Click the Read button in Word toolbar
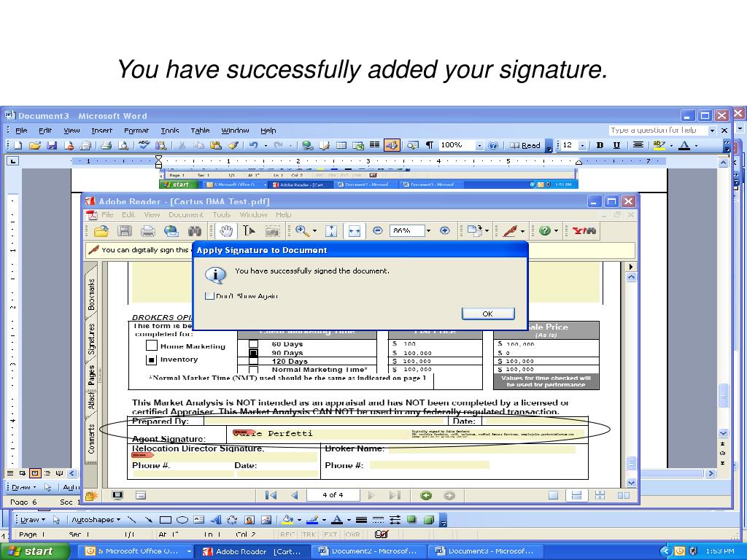 [525, 145]
